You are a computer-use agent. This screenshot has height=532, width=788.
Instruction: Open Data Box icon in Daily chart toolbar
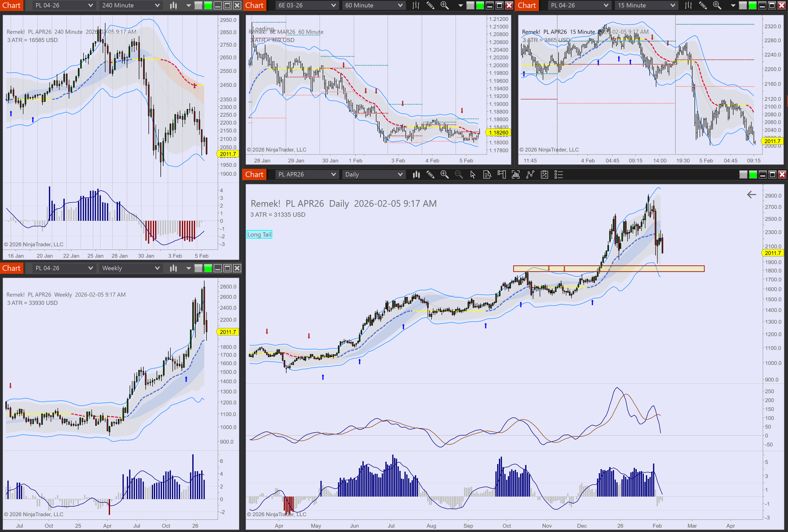[487, 175]
